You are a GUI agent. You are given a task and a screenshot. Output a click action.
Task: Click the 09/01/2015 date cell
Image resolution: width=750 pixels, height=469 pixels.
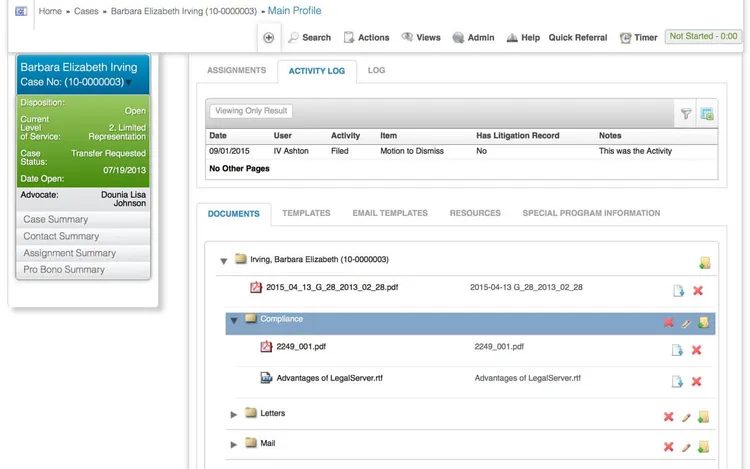[229, 151]
